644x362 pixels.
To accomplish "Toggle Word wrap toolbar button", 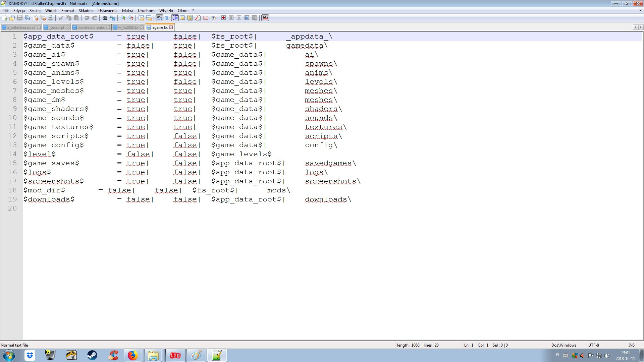I will [159, 18].
